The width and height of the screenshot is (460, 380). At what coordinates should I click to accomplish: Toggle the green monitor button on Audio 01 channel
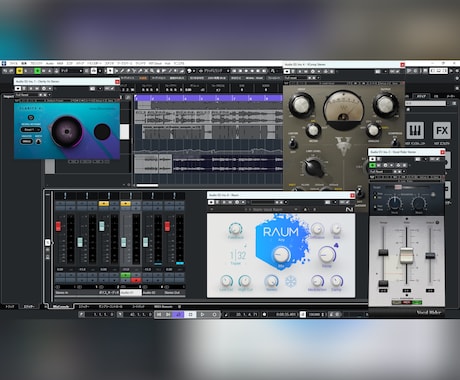[x=125, y=275]
